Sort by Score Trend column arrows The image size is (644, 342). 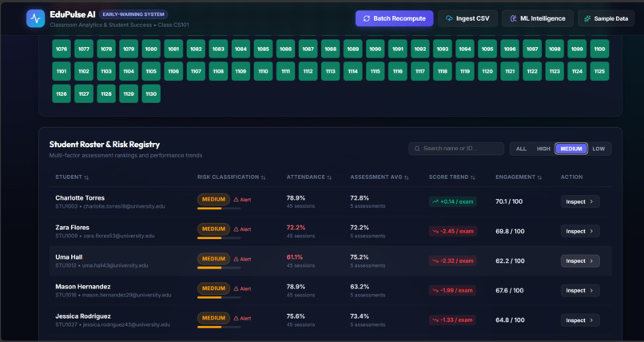point(473,177)
